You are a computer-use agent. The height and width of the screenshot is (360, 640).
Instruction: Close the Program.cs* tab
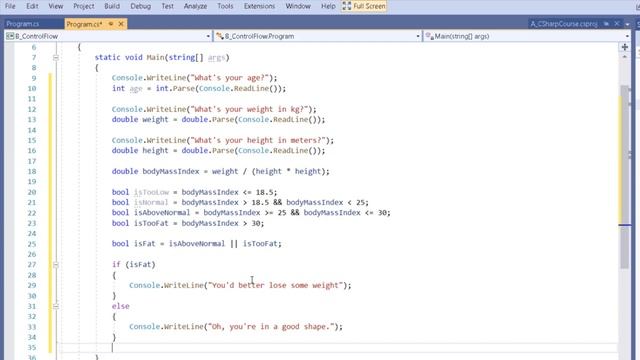point(121,24)
